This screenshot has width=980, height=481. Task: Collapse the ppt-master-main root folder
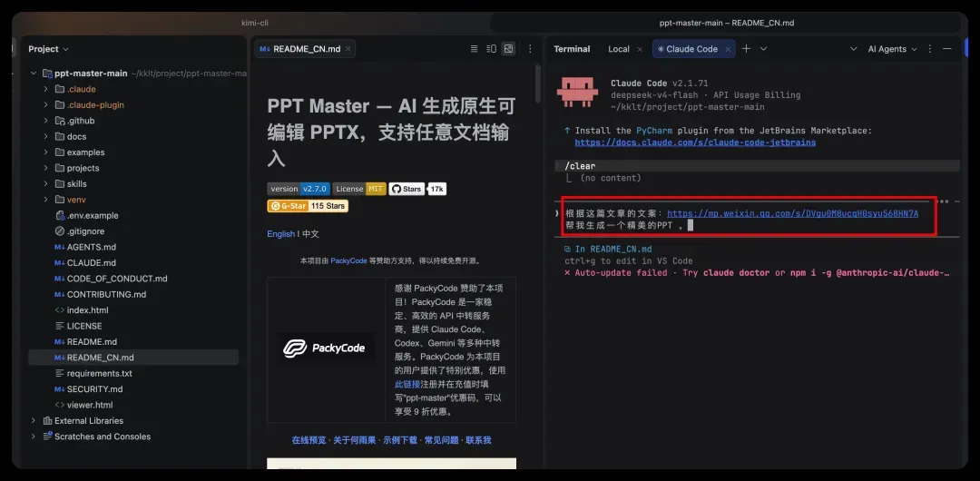click(x=34, y=74)
